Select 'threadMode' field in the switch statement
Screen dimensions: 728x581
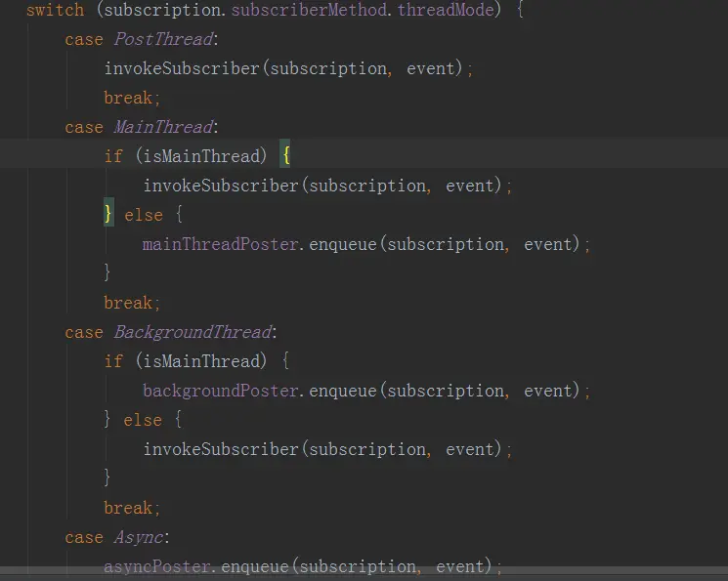[446, 10]
